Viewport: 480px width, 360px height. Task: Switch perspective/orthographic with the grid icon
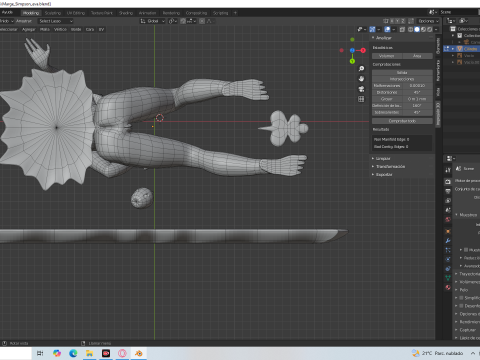[x=361, y=99]
